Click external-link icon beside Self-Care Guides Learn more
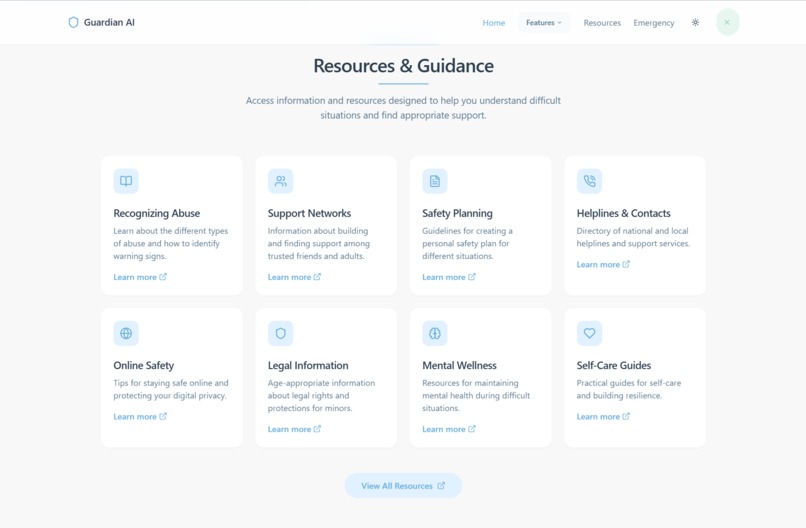 626,416
